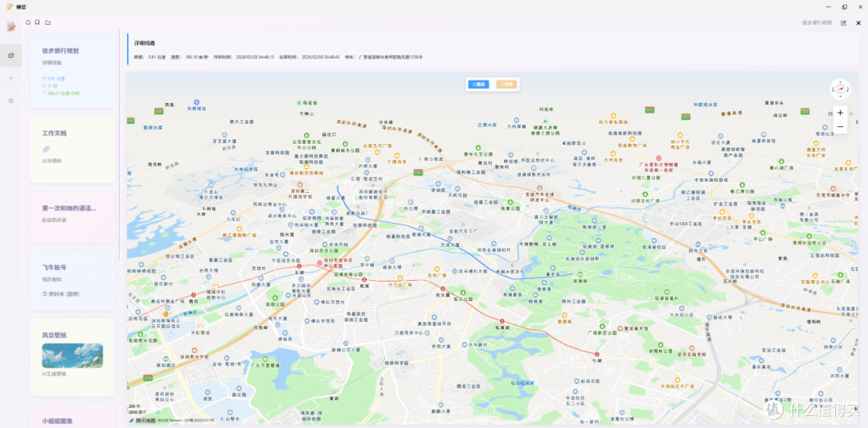Click the map compass rotation control
The width and height of the screenshot is (868, 428).
click(840, 88)
